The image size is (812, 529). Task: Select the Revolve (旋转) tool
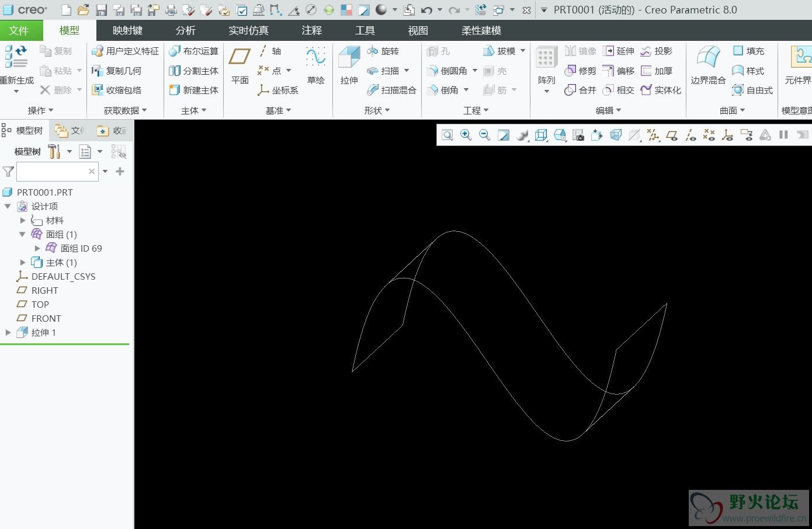pos(383,51)
